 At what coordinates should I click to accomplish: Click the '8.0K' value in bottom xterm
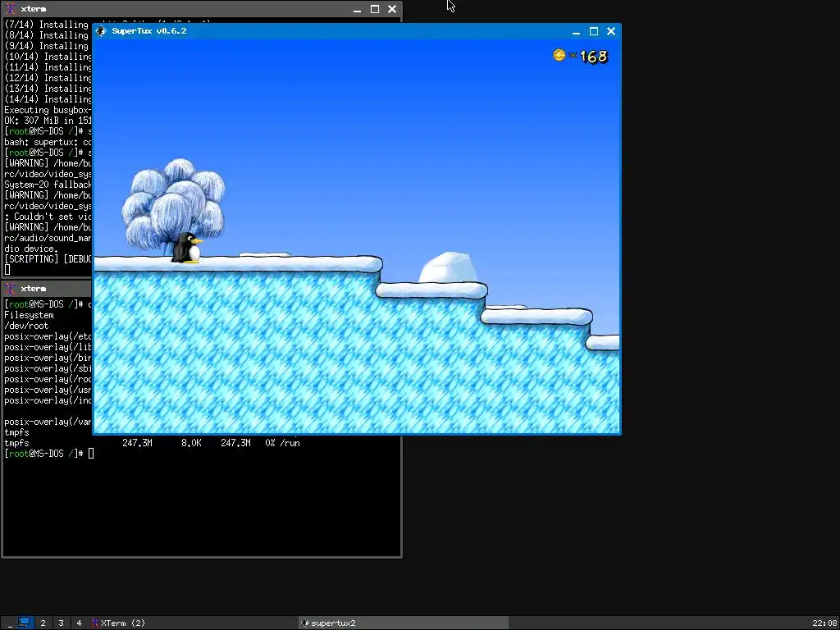(191, 443)
